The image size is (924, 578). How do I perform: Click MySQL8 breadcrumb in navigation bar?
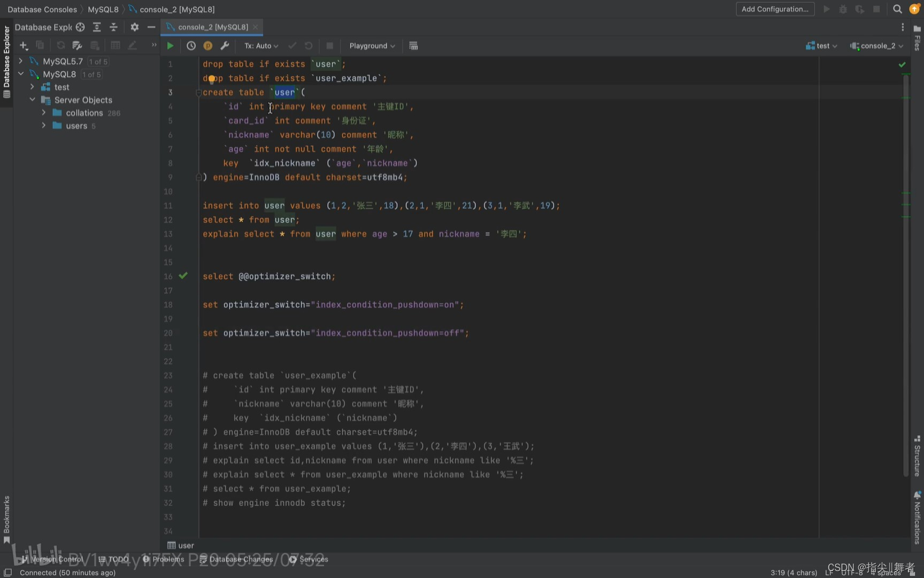103,9
